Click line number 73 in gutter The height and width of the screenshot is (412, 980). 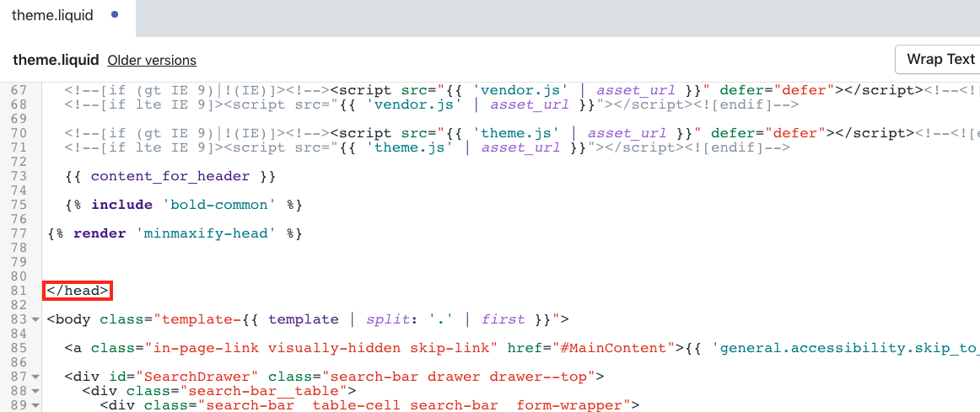(19, 176)
